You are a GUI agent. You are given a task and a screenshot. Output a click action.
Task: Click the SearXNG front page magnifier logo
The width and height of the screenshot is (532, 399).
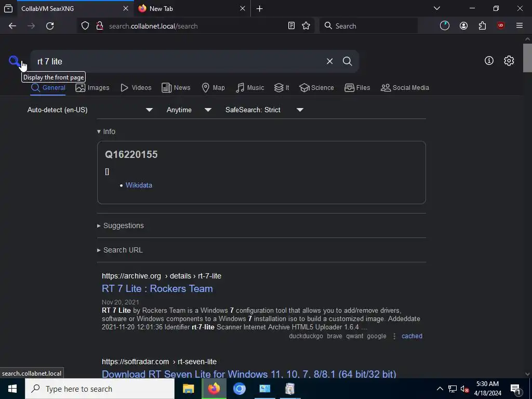pos(14,61)
